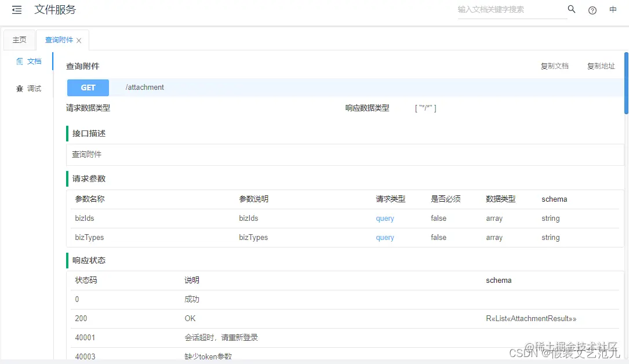
Task: Click array data type in bizIds row
Action: (x=494, y=219)
